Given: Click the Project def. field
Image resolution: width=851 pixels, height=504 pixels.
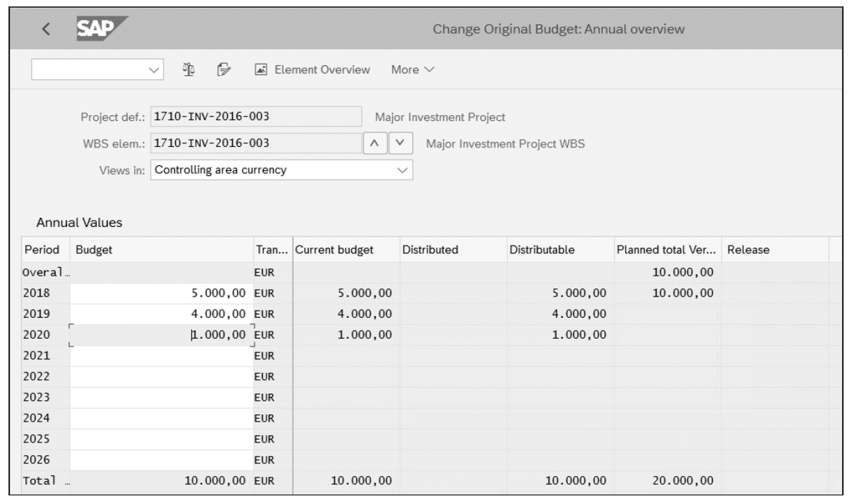Looking at the screenshot, I should click(x=255, y=117).
